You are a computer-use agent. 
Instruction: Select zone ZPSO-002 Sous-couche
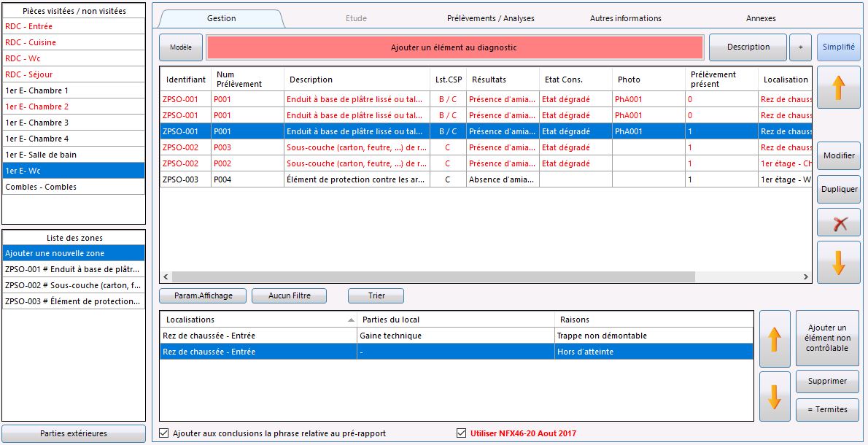coord(74,285)
